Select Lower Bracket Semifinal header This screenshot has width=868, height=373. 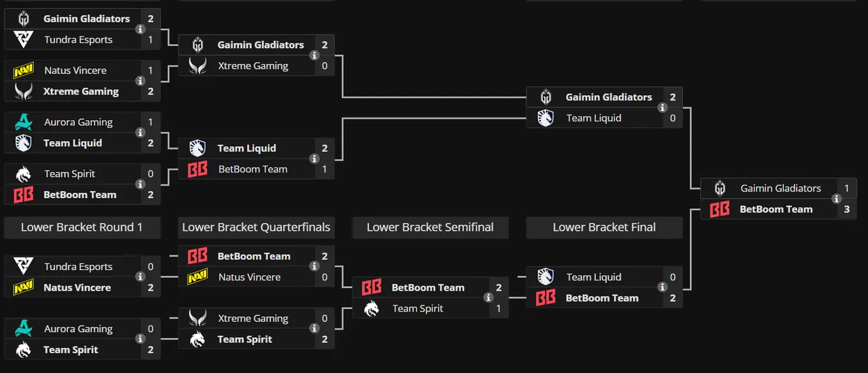pyautogui.click(x=430, y=227)
